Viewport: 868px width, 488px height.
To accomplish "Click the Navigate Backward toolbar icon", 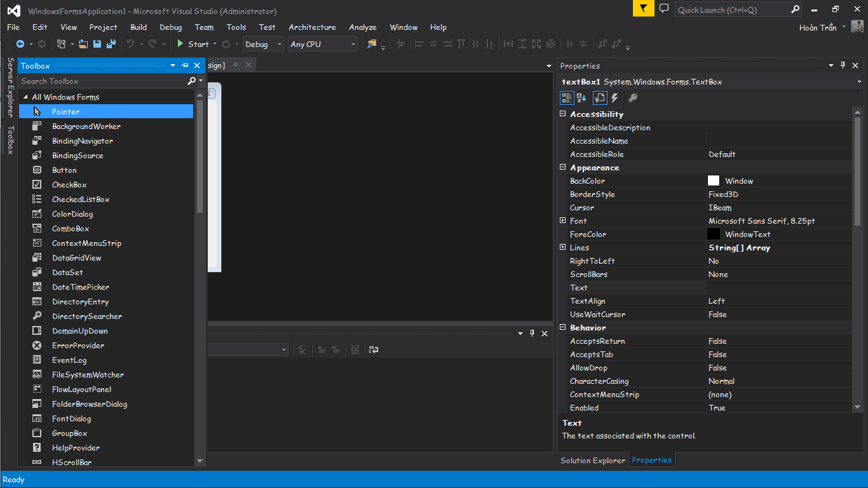I will 20,44.
